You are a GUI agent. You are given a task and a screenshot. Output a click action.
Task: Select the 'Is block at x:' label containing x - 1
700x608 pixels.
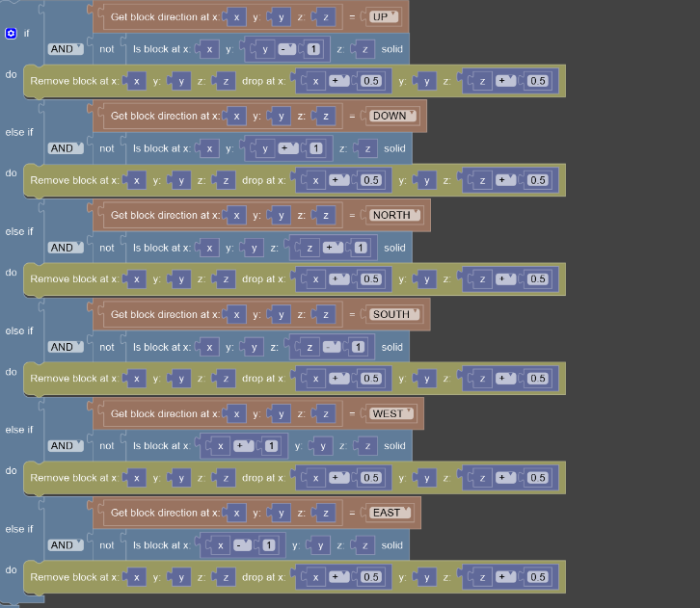[162, 545]
